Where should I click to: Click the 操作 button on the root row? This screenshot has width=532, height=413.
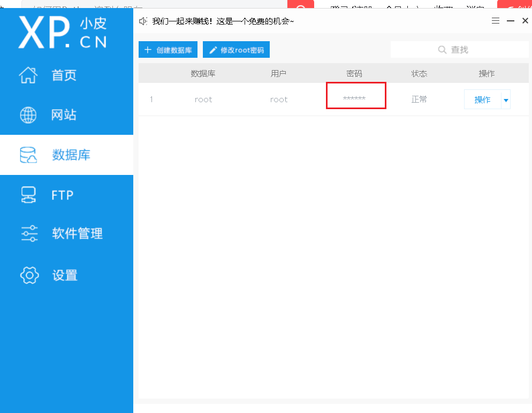click(x=482, y=99)
